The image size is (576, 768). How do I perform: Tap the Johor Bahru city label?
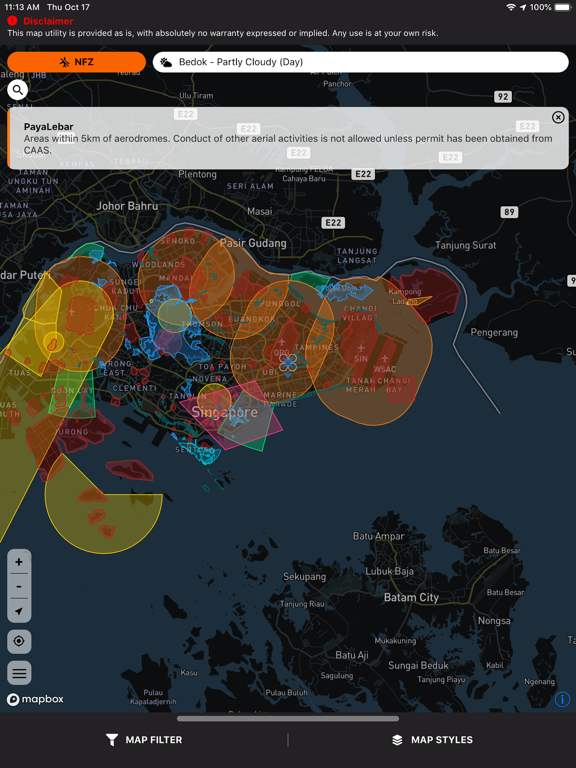click(x=127, y=206)
